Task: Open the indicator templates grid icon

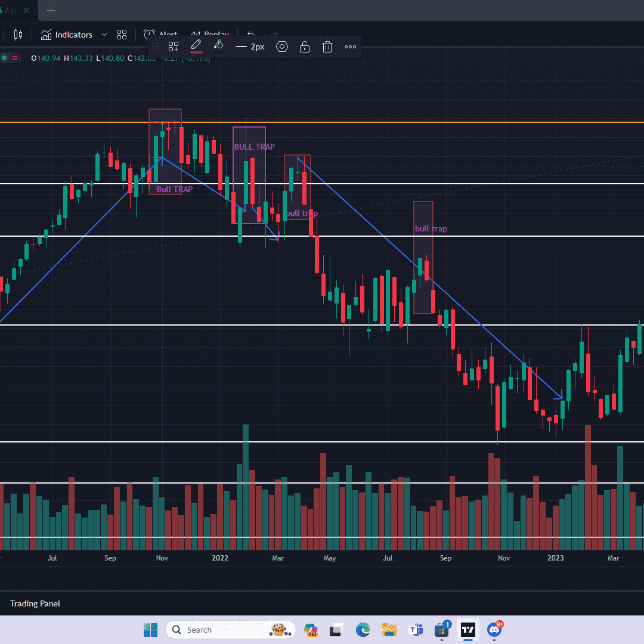Action: pos(122,35)
